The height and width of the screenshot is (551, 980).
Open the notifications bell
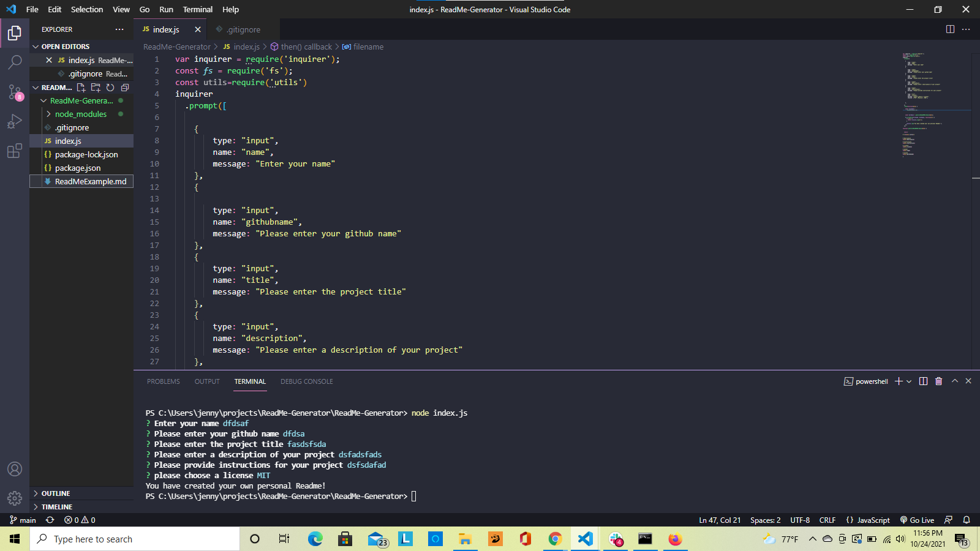(x=967, y=520)
